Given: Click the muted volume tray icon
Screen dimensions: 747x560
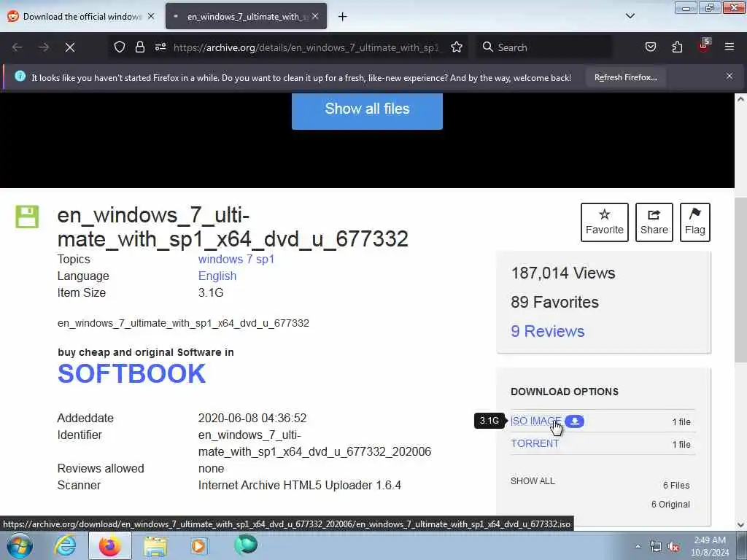Looking at the screenshot, I should pyautogui.click(x=673, y=547).
